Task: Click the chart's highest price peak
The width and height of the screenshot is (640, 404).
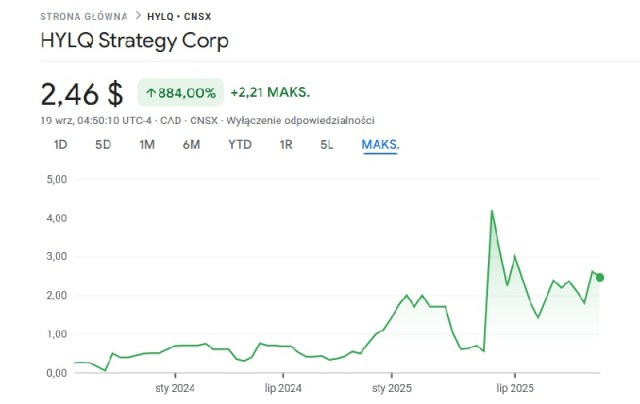Action: click(x=492, y=211)
